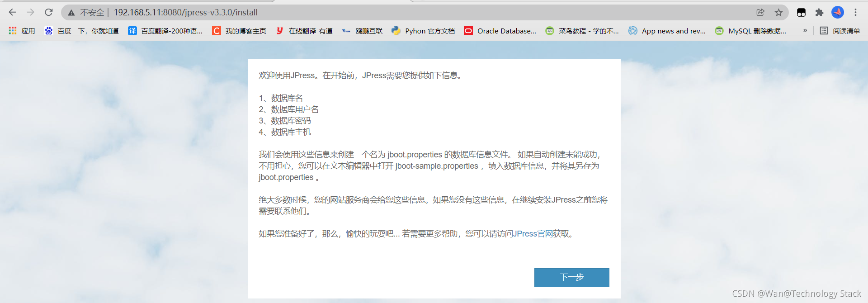The height and width of the screenshot is (303, 868).
Task: Open the black extension icon
Action: point(801,13)
